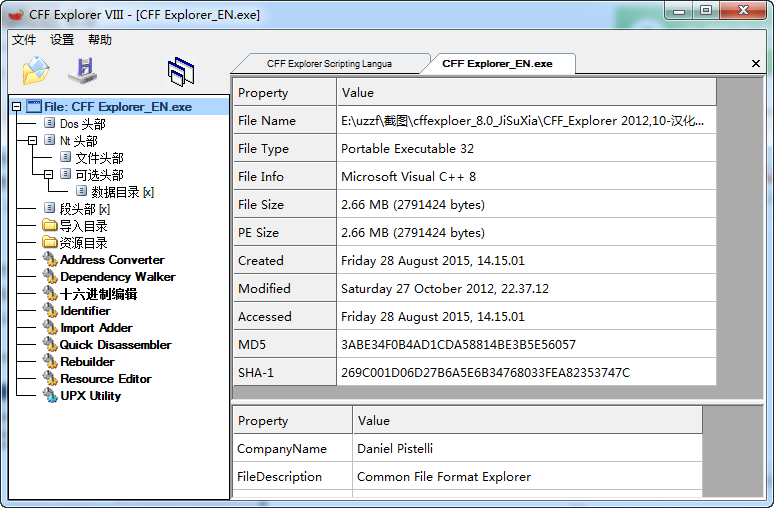Open the 帮助 menu

[x=100, y=40]
